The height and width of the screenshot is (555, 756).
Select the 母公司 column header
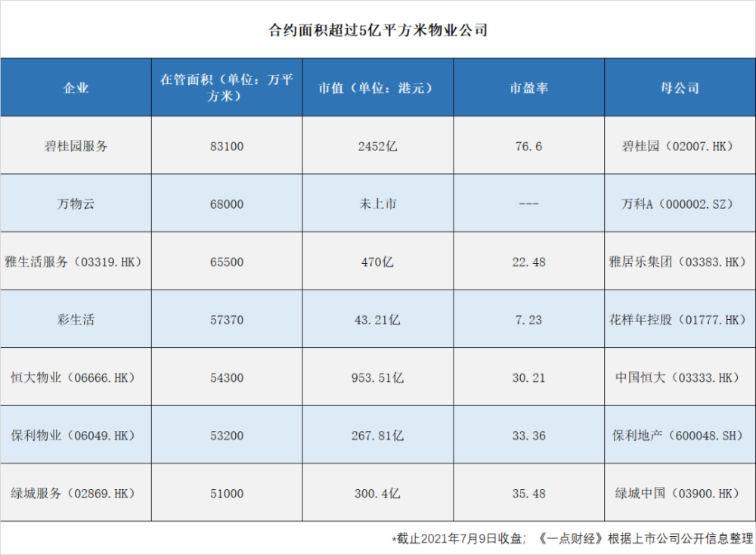click(680, 88)
